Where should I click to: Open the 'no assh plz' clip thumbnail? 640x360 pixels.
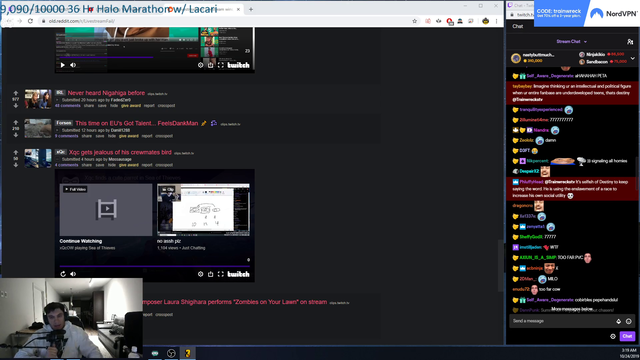[x=203, y=209]
